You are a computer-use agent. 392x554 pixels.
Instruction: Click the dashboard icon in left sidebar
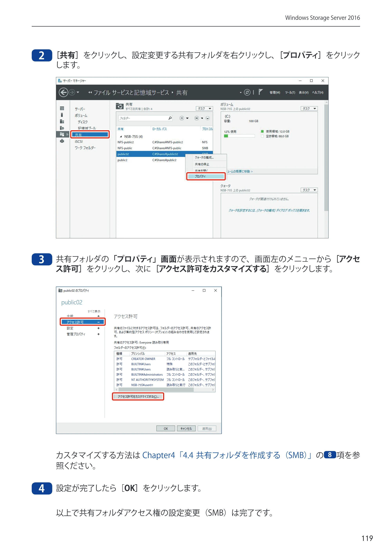click(x=62, y=108)
